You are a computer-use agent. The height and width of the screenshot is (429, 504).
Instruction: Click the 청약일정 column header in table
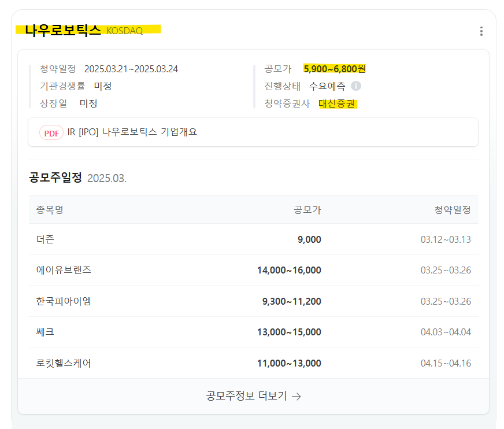[453, 210]
